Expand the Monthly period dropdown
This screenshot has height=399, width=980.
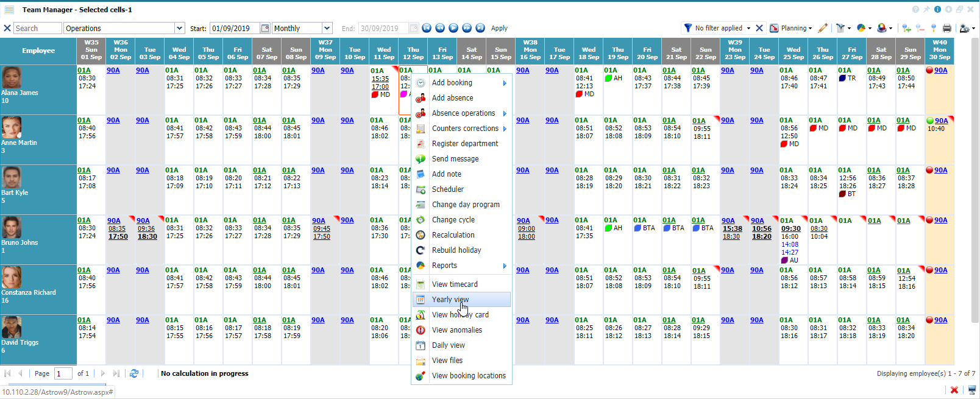coord(327,28)
